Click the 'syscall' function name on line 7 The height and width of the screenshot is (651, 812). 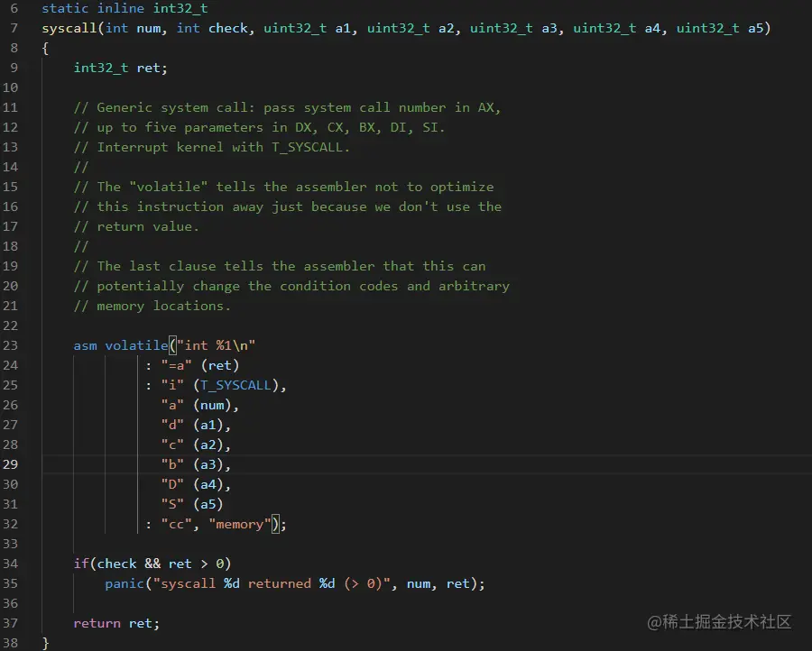[x=69, y=28]
